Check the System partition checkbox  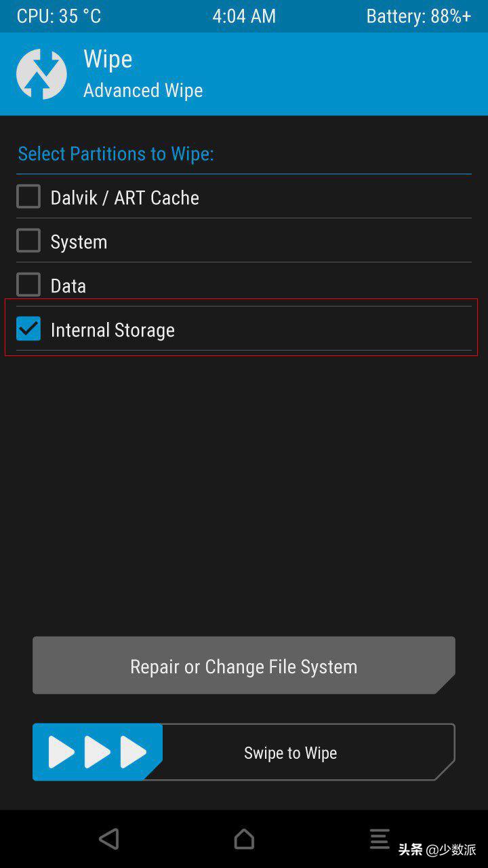[28, 241]
